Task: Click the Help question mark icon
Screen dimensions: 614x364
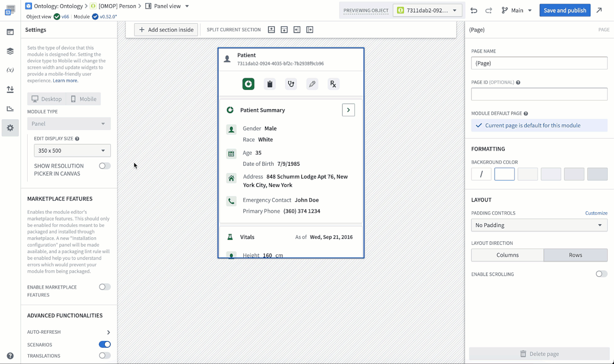Action: coord(10,356)
